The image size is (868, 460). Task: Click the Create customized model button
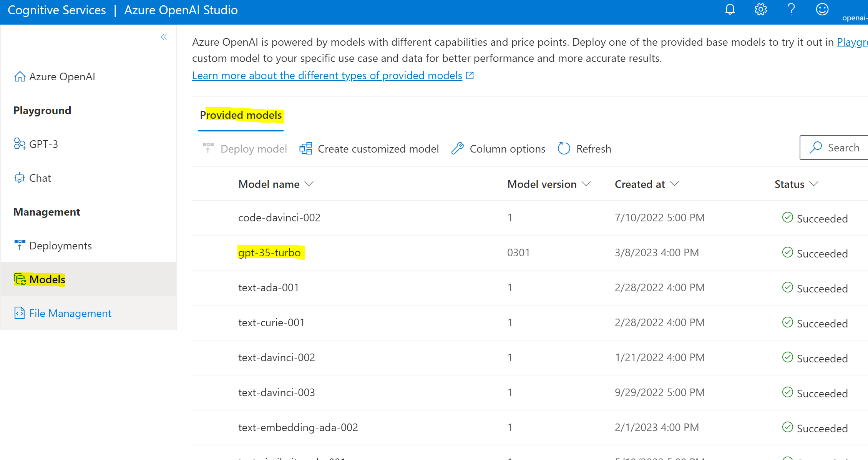point(369,149)
